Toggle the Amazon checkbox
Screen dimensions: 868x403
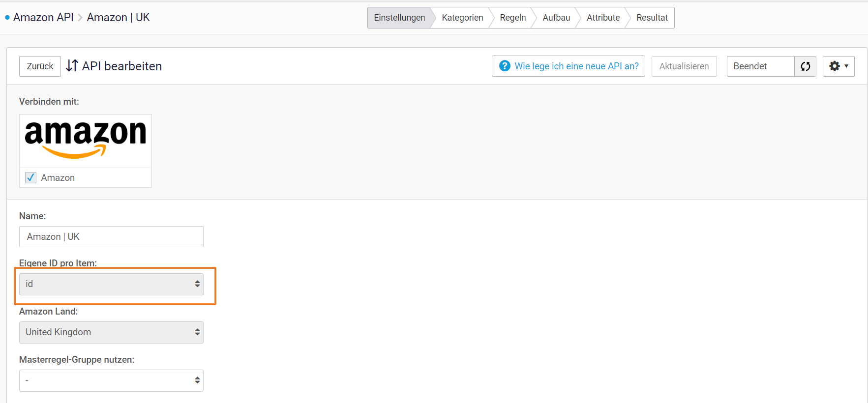click(x=30, y=177)
